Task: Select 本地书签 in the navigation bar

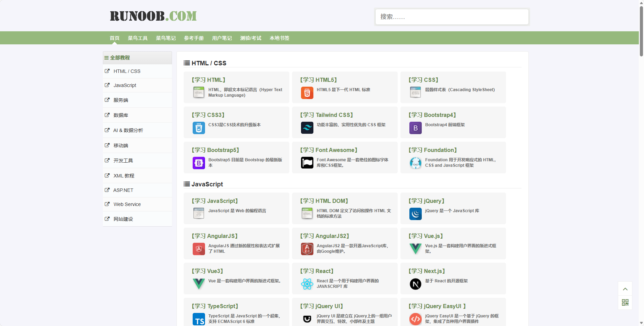Action: 279,38
